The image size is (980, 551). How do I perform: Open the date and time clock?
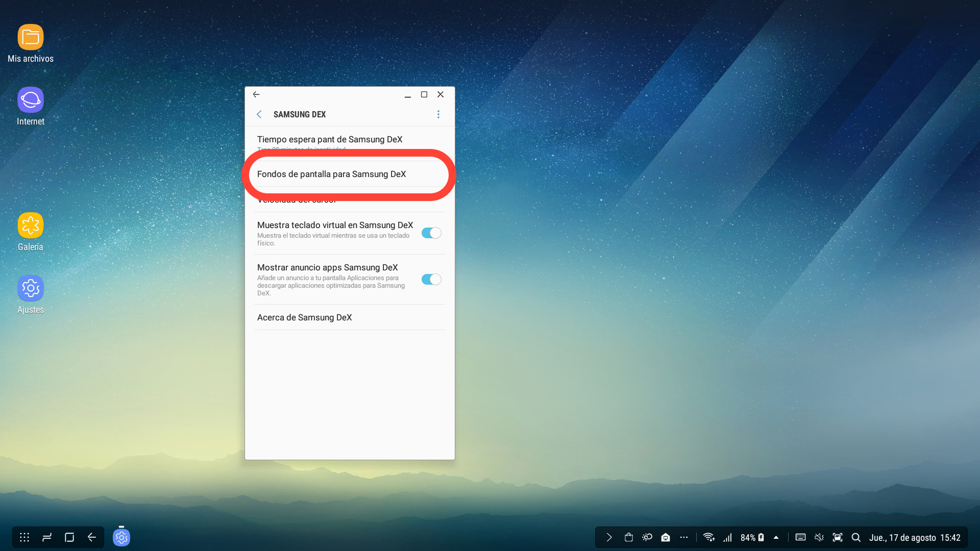(915, 538)
